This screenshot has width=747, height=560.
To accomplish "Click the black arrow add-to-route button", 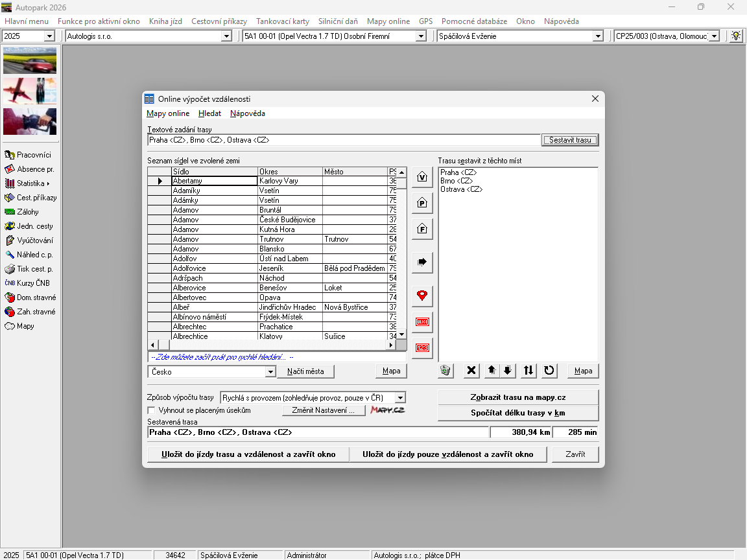I will (x=422, y=262).
